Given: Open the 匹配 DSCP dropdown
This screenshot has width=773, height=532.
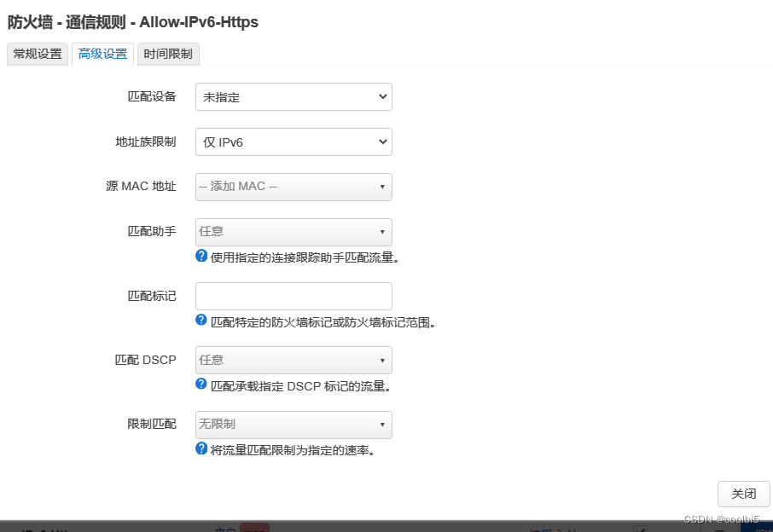Looking at the screenshot, I should pyautogui.click(x=294, y=360).
